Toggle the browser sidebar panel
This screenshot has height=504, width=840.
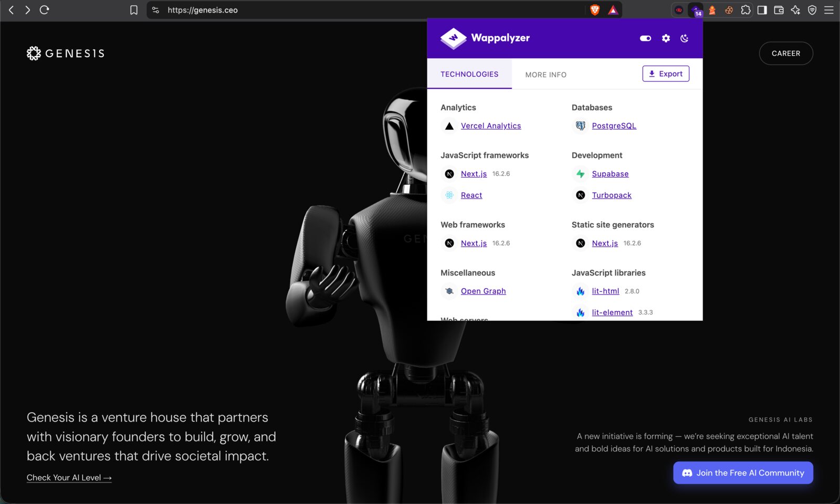[762, 10]
